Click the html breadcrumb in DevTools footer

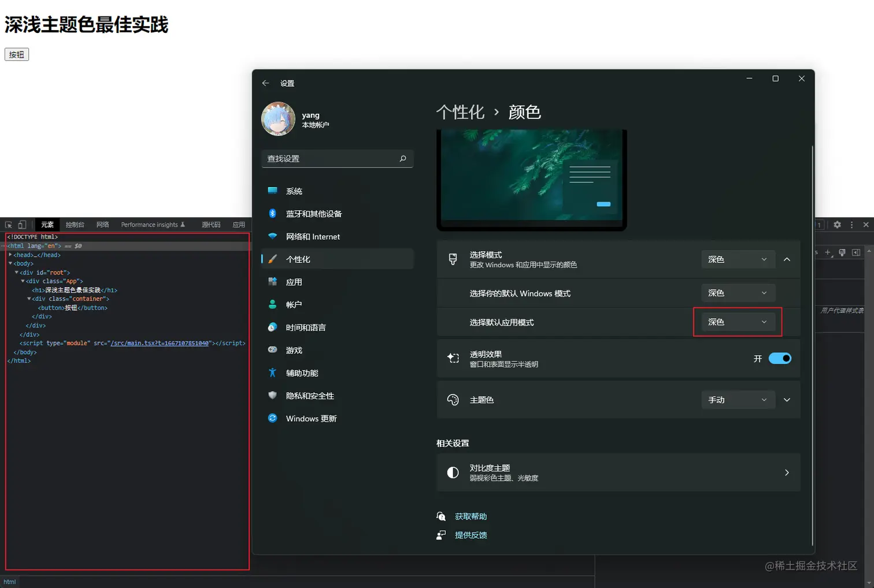click(10, 582)
